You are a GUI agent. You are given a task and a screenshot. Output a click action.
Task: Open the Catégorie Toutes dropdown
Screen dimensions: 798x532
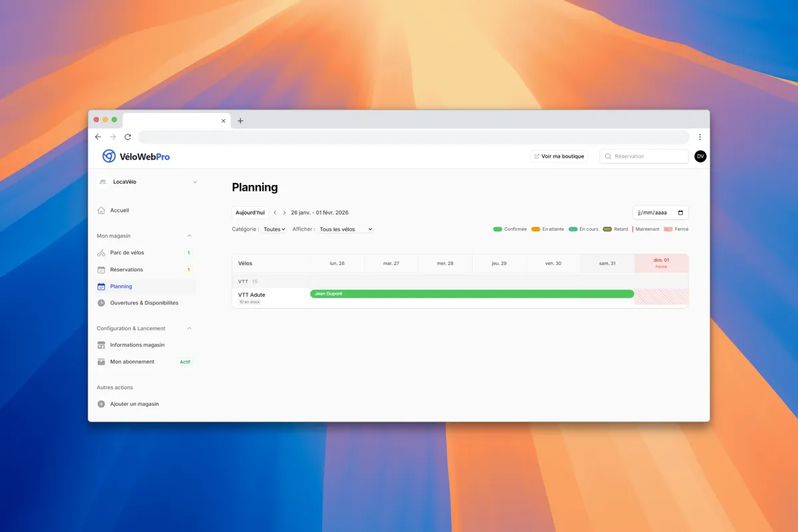coord(274,228)
